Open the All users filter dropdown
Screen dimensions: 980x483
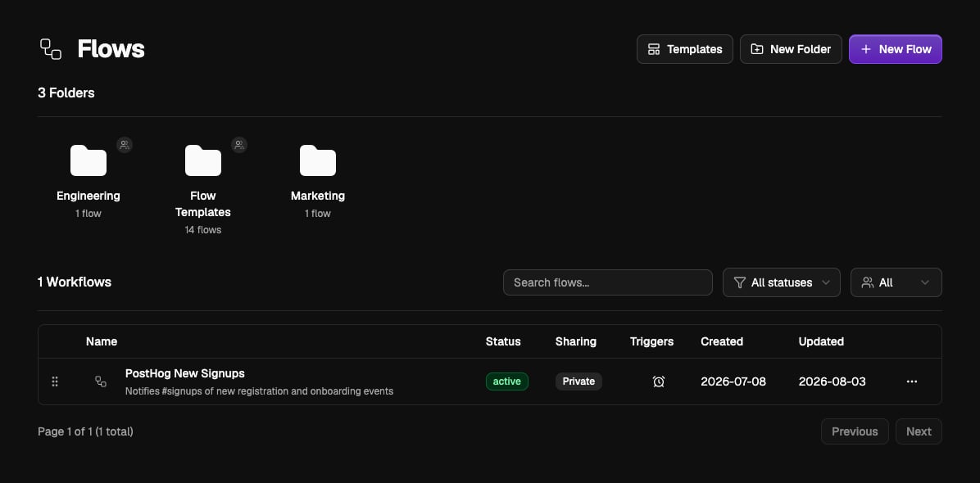(x=896, y=282)
